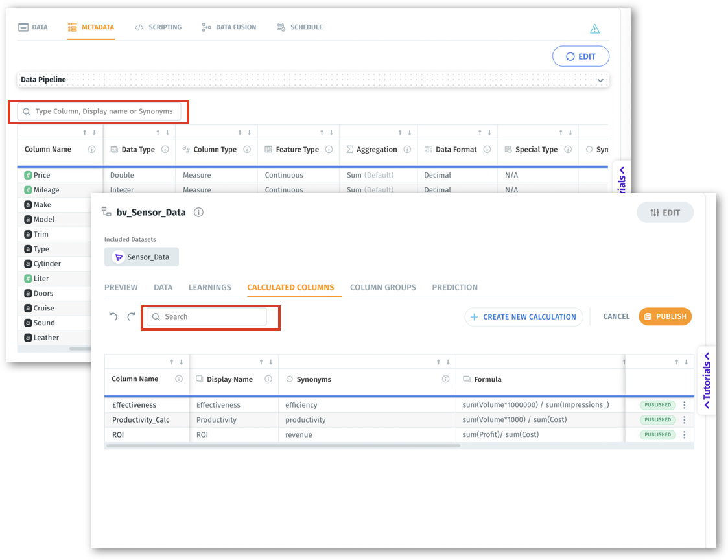
Task: Open the Column Groups tab
Action: 382,287
